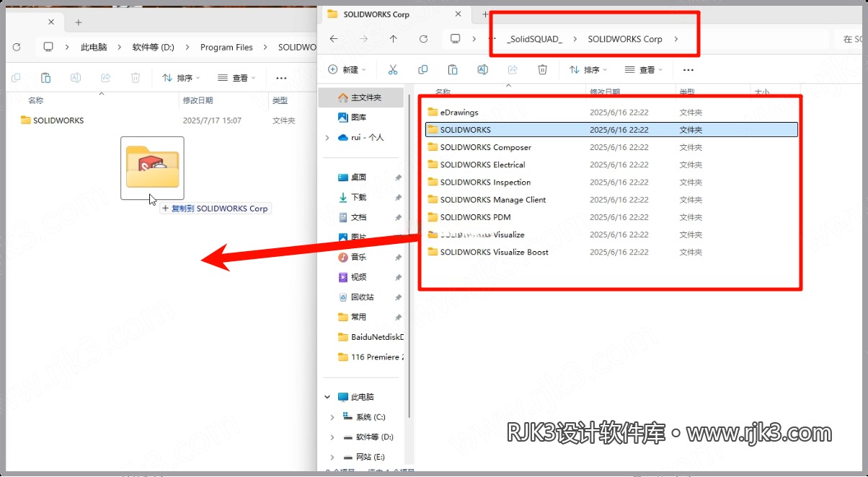The image size is (868, 477).
Task: Click Delete trash icon in SOLIDWORKS Corp window
Action: coord(543,69)
